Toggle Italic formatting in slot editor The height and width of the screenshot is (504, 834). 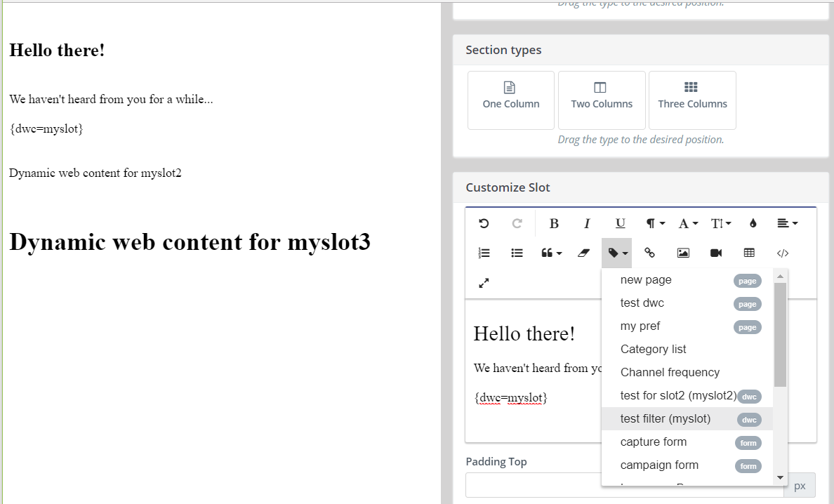(x=587, y=224)
